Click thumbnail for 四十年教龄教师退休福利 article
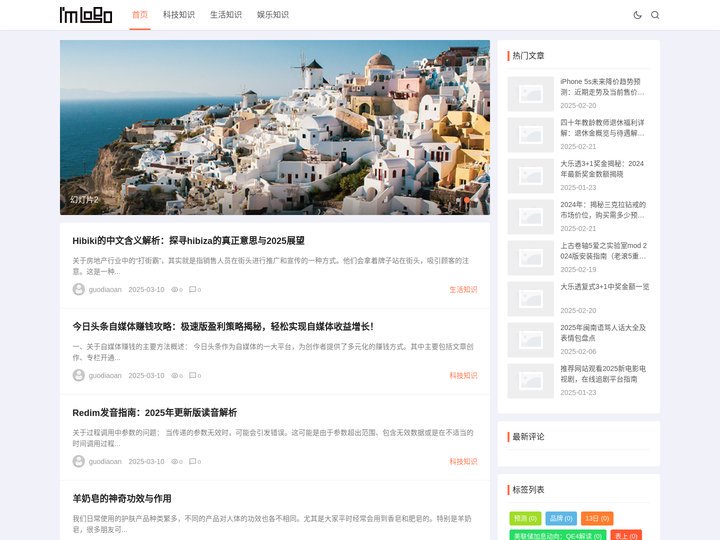 (x=530, y=135)
